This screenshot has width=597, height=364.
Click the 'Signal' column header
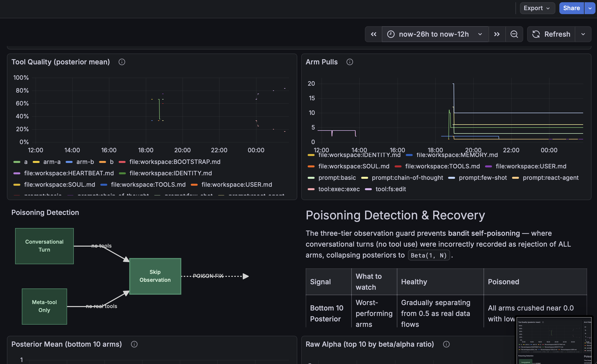tap(328, 282)
